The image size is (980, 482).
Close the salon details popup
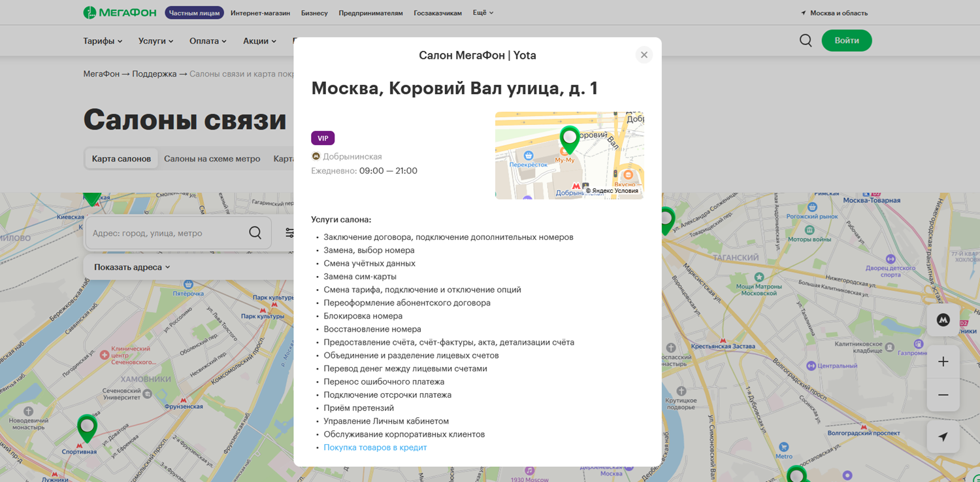pyautogui.click(x=644, y=55)
